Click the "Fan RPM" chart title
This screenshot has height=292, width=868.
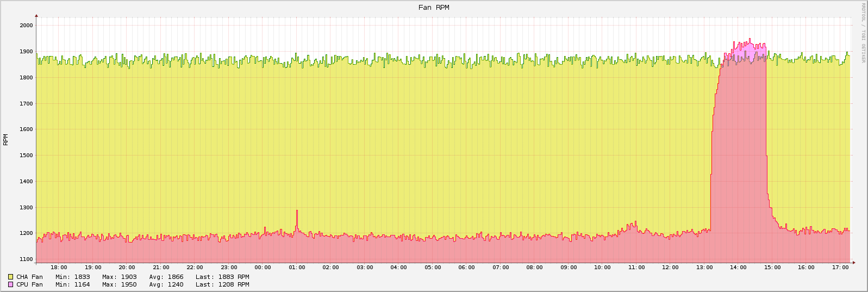(x=434, y=8)
